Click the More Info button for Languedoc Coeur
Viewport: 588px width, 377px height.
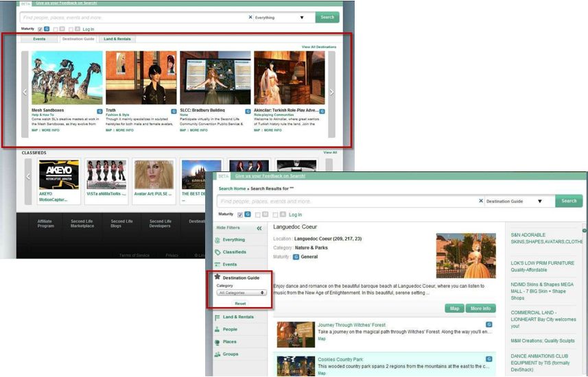pos(480,308)
